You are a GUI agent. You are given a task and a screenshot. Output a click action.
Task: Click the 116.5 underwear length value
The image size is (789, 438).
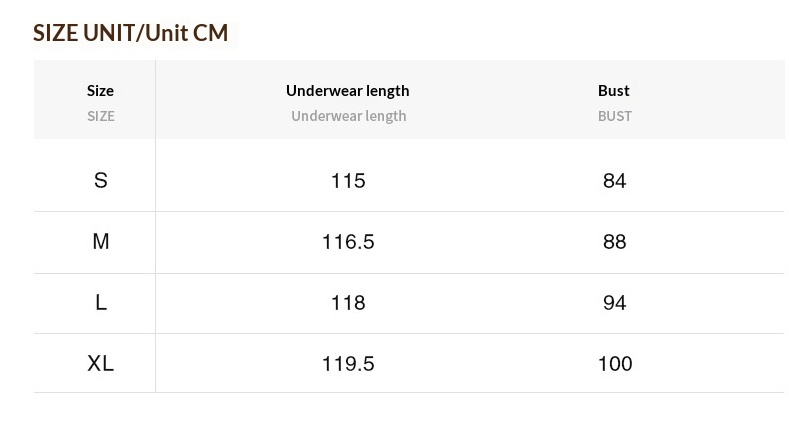[348, 242]
